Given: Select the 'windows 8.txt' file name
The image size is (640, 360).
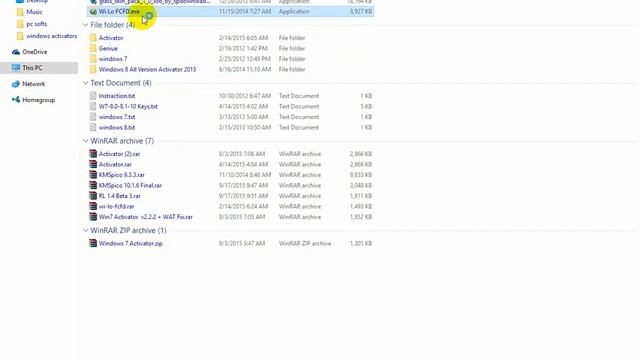Looking at the screenshot, I should tap(117, 128).
